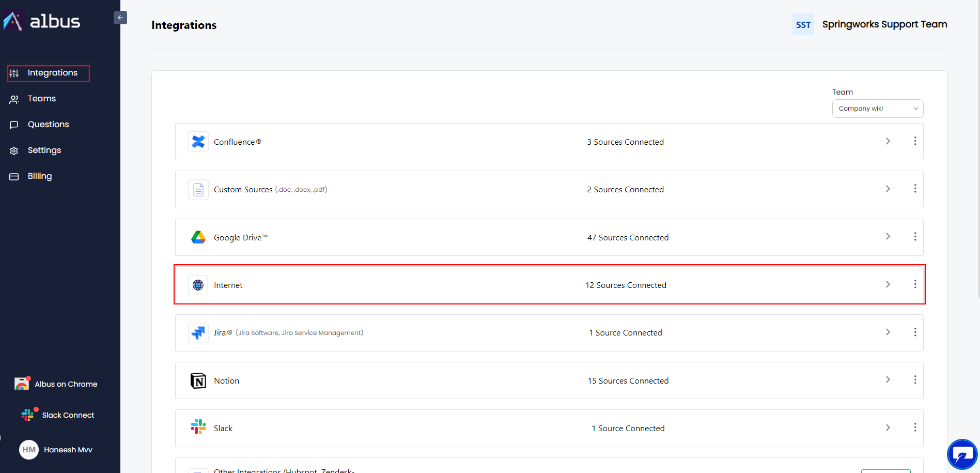Select the Notion label
This screenshot has width=980, height=473.
click(227, 381)
